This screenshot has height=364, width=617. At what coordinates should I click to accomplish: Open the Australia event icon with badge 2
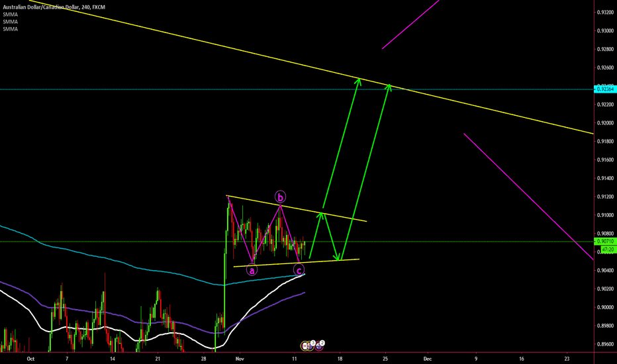[x=318, y=346]
